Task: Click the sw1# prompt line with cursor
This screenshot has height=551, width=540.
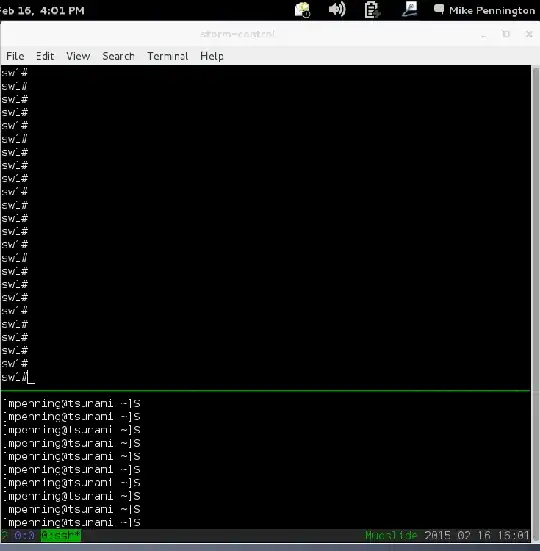Action: pos(18,377)
